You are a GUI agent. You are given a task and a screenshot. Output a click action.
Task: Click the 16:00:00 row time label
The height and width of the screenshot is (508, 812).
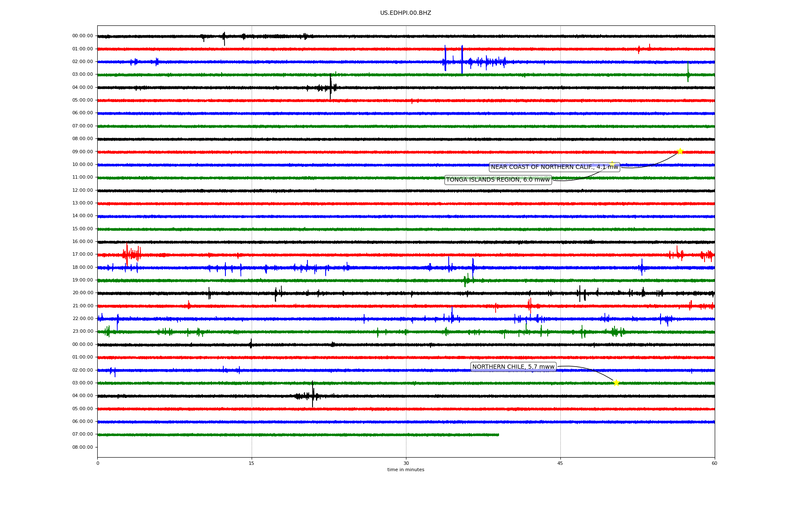(82, 242)
